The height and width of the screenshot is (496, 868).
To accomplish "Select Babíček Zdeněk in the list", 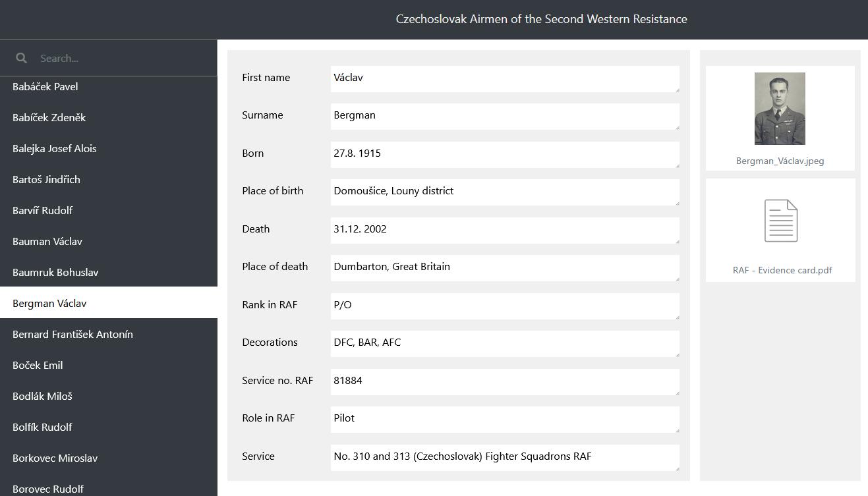I will pyautogui.click(x=109, y=117).
